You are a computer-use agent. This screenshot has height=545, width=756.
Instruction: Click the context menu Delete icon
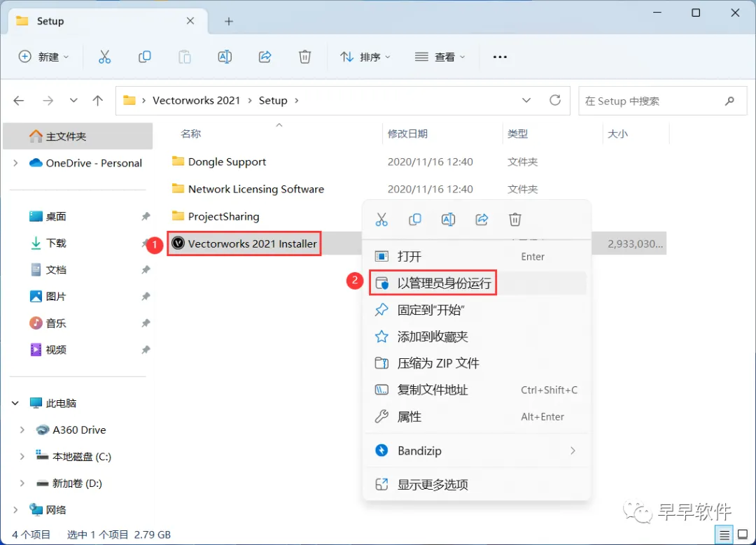(515, 220)
